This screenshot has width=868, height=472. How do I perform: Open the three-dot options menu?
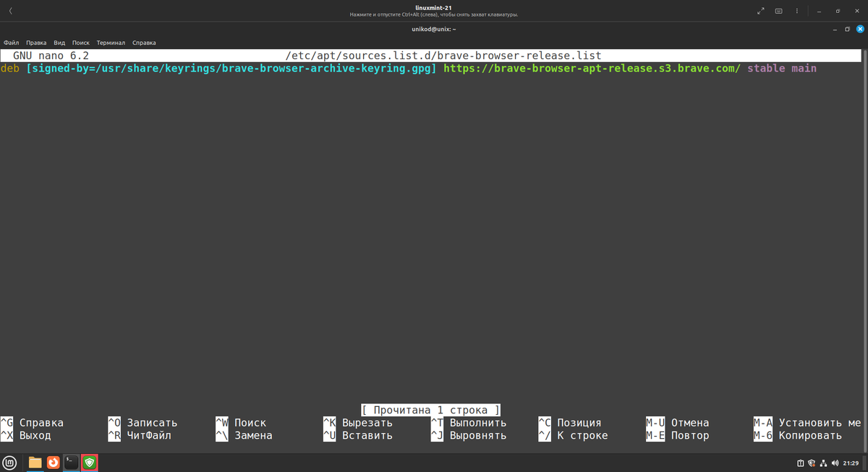(x=798, y=11)
